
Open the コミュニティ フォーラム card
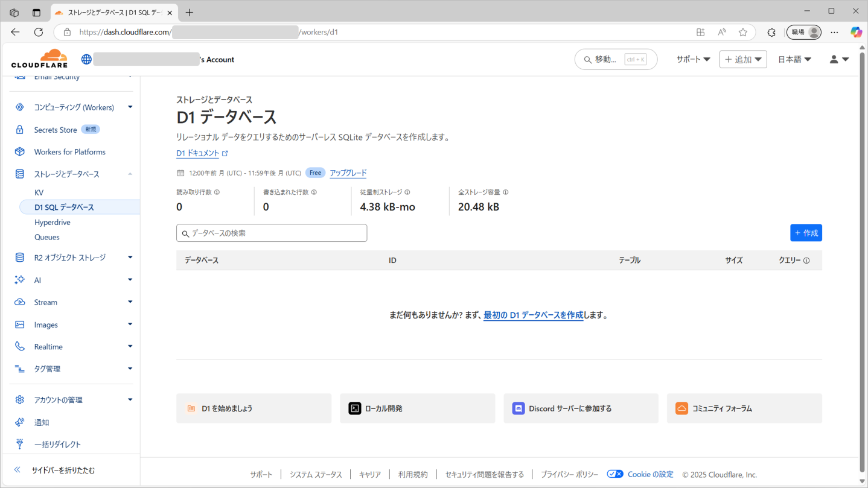744,408
